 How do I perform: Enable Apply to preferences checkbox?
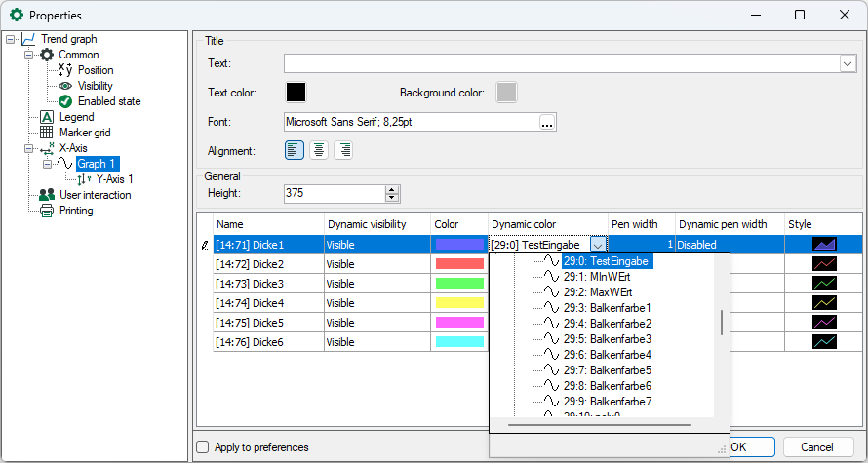pyautogui.click(x=203, y=447)
